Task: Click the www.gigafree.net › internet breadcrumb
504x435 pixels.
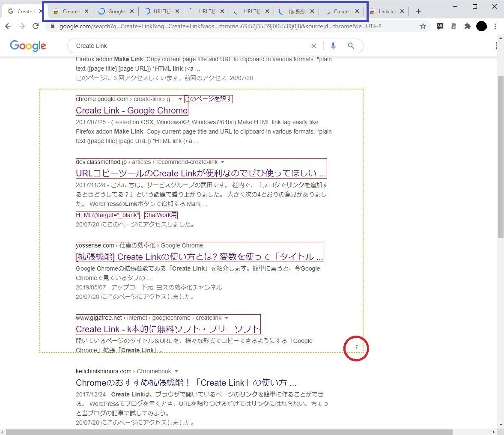Action: point(149,318)
